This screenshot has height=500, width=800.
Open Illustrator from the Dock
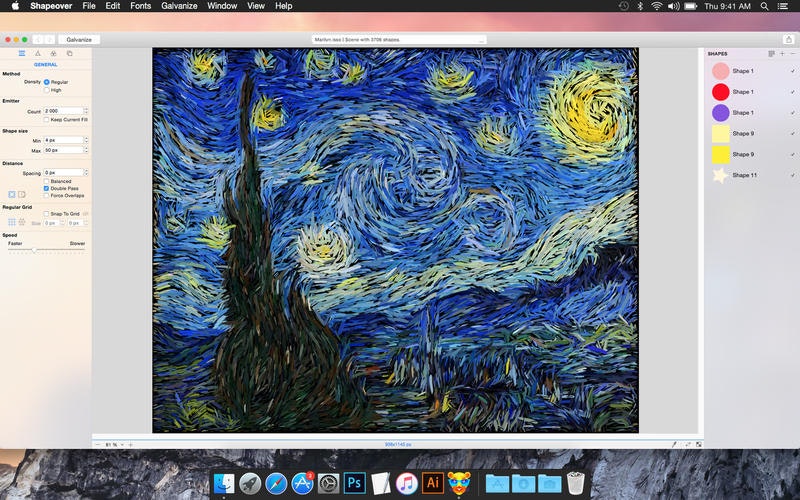pyautogui.click(x=433, y=483)
